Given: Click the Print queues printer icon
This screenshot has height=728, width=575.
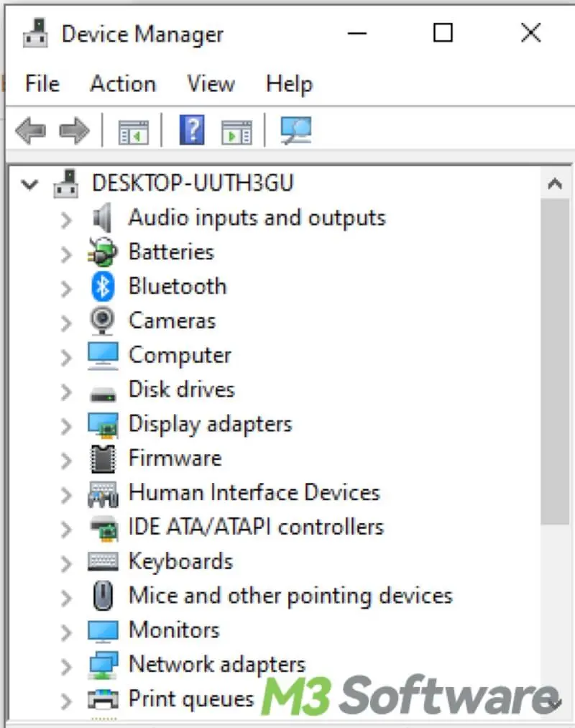Looking at the screenshot, I should (103, 700).
